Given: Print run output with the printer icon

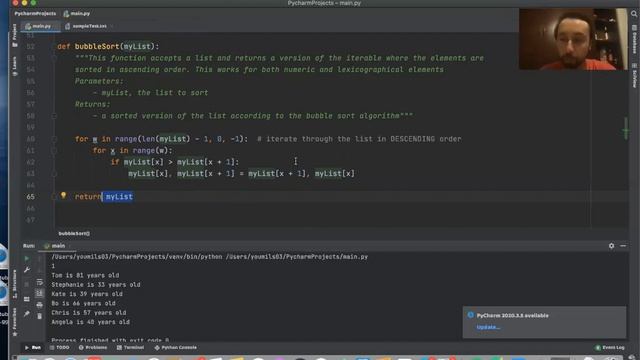Looking at the screenshot, I should click(x=40, y=304).
